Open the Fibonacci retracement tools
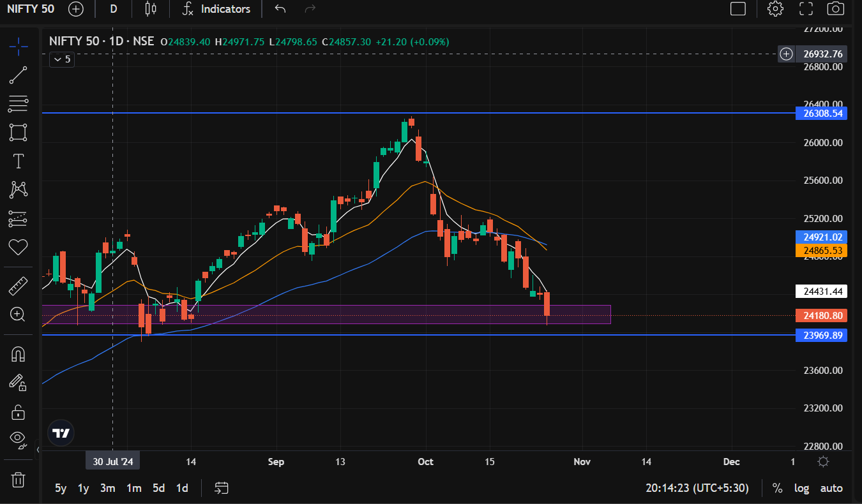This screenshot has width=862, height=504. (19, 104)
